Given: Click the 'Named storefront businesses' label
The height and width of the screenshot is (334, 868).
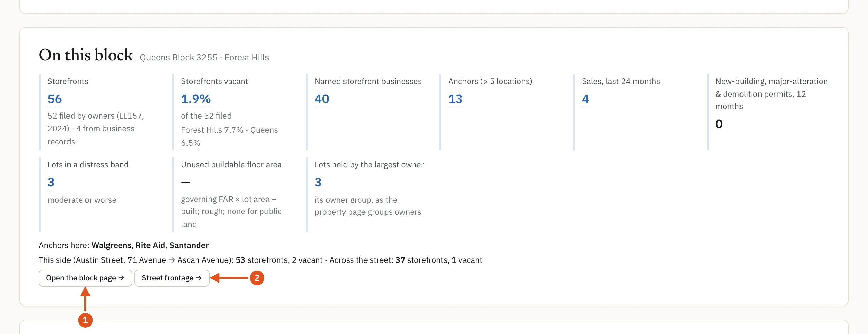Looking at the screenshot, I should 368,81.
